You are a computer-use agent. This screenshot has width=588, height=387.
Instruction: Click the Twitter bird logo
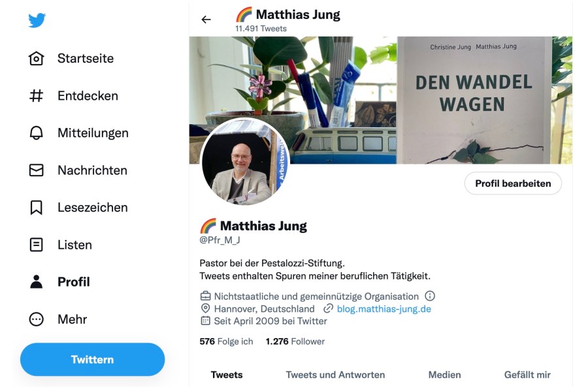coord(37,20)
